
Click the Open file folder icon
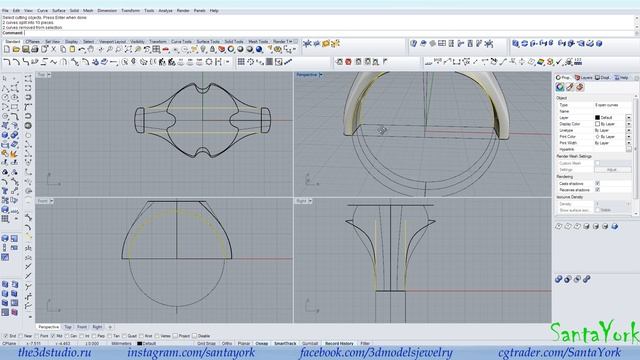(x=16, y=49)
